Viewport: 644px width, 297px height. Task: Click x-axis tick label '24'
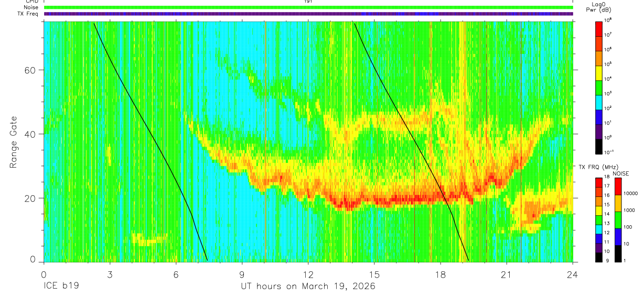tap(573, 274)
